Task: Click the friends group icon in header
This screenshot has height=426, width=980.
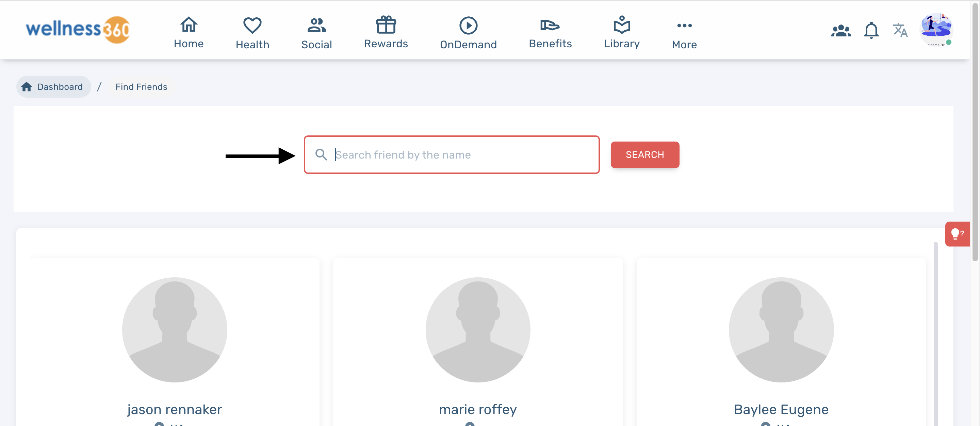Action: 840,30
